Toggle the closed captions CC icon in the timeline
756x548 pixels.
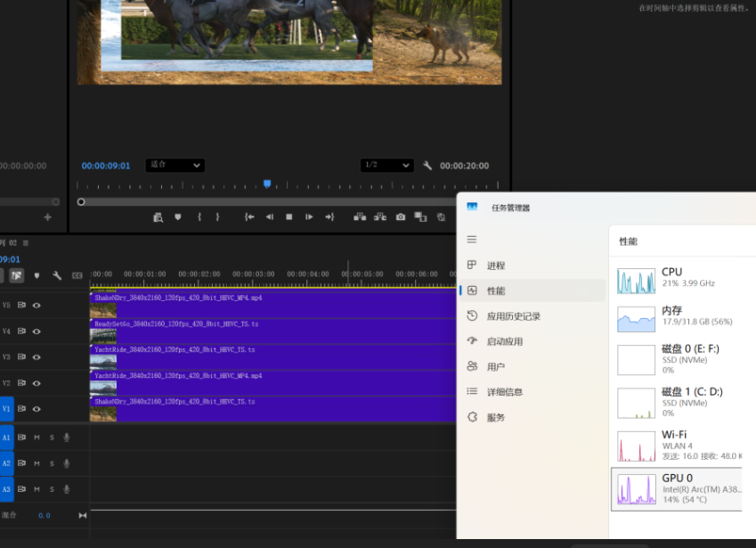click(77, 275)
